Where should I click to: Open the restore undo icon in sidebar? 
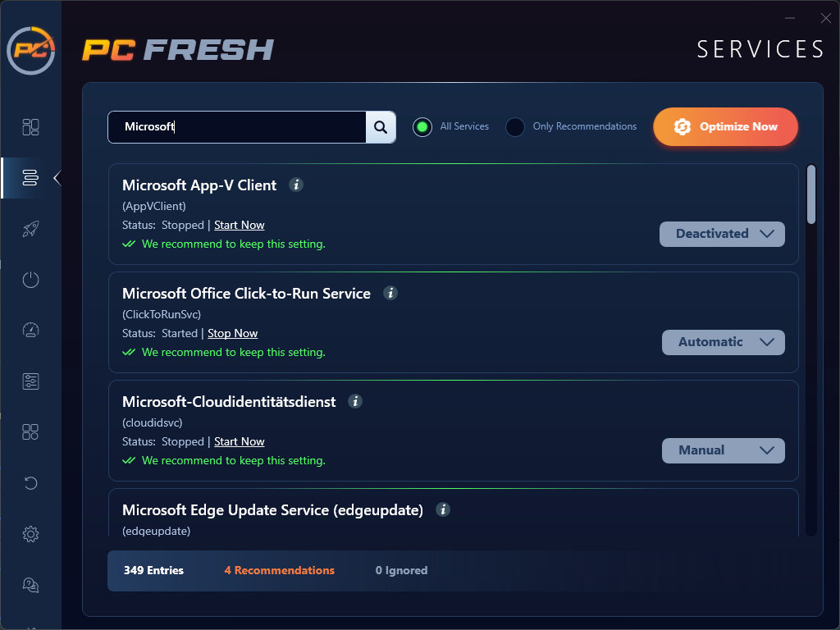[30, 483]
